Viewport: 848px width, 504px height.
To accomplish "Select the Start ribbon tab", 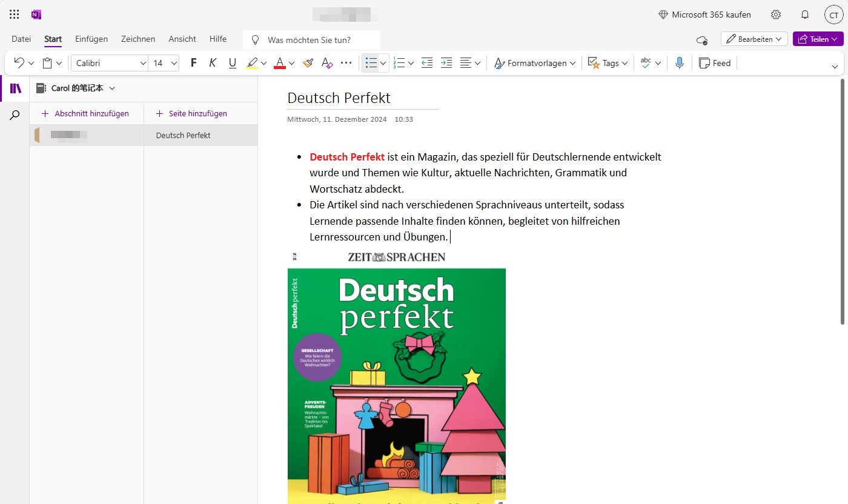I will pyautogui.click(x=53, y=39).
